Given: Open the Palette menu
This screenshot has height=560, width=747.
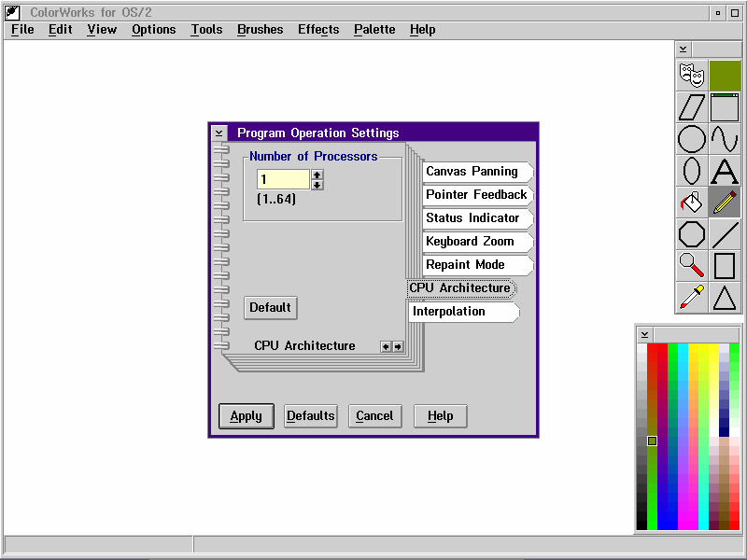Looking at the screenshot, I should [374, 30].
